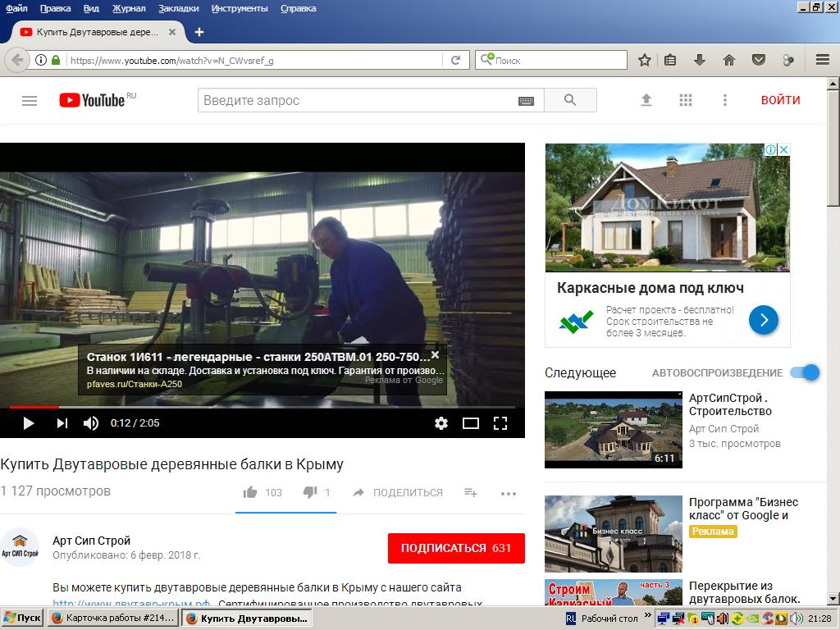Mute the video player volume

pos(91,423)
